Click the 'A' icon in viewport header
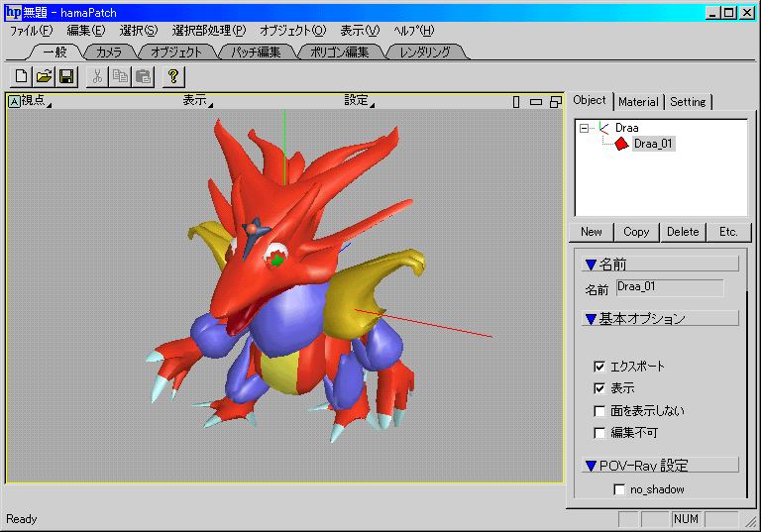Screen dimensions: 761x532 pyautogui.click(x=14, y=101)
